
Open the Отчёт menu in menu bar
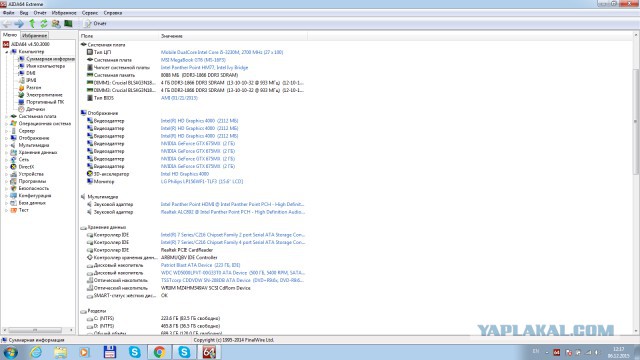[40, 13]
